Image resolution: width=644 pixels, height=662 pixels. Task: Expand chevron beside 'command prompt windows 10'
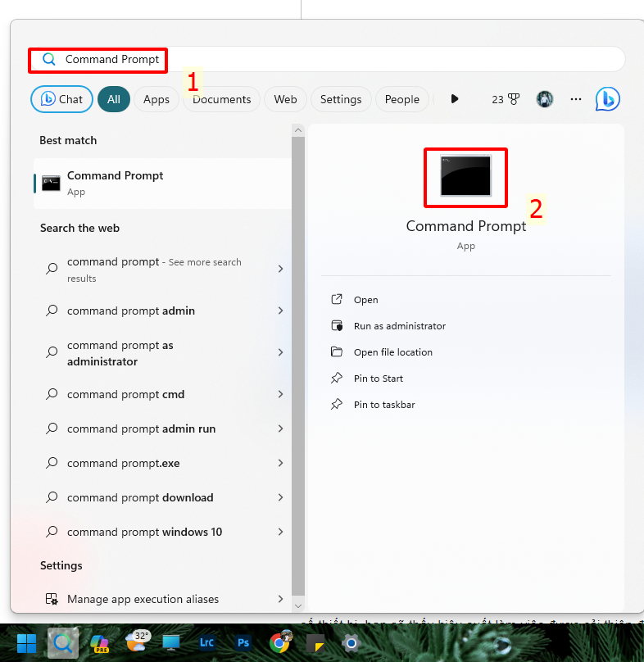[x=280, y=532]
